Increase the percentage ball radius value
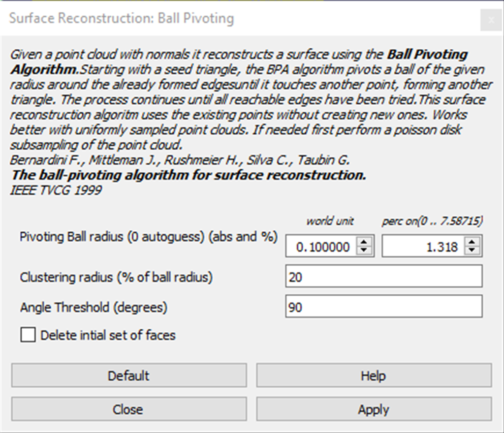 pos(472,243)
